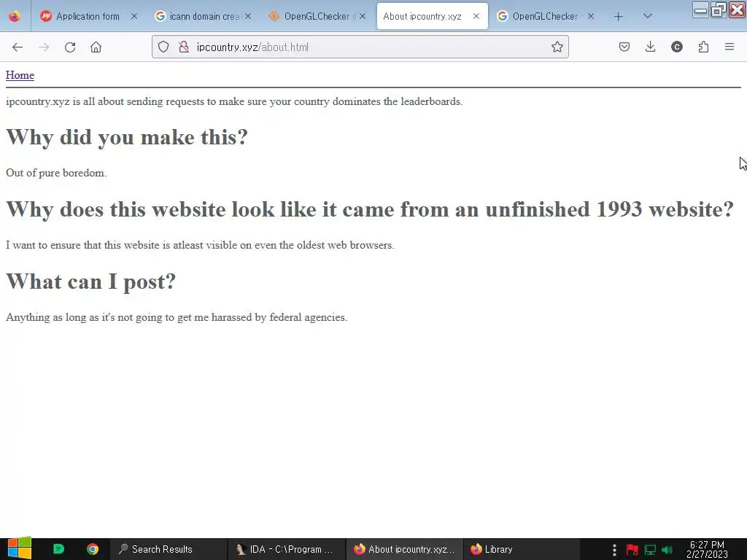Open the Extensions puzzle icon
Viewport: 747px width, 560px height.
[x=703, y=47]
